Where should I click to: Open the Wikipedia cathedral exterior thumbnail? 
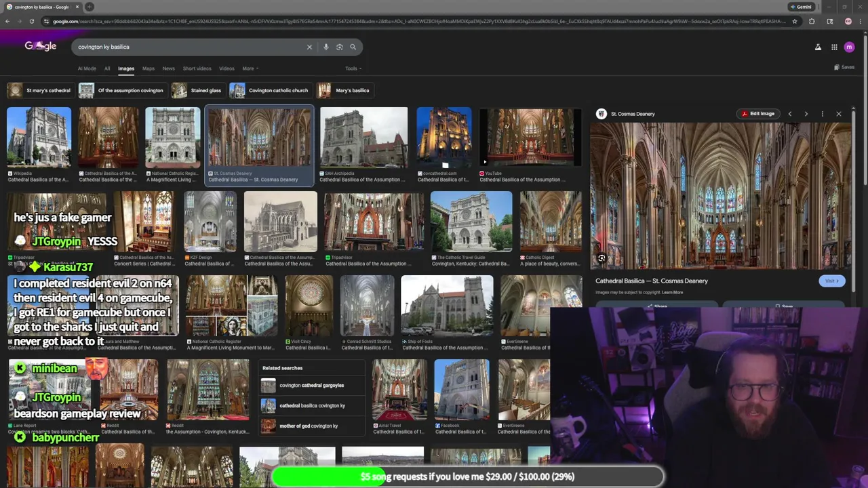[39, 138]
